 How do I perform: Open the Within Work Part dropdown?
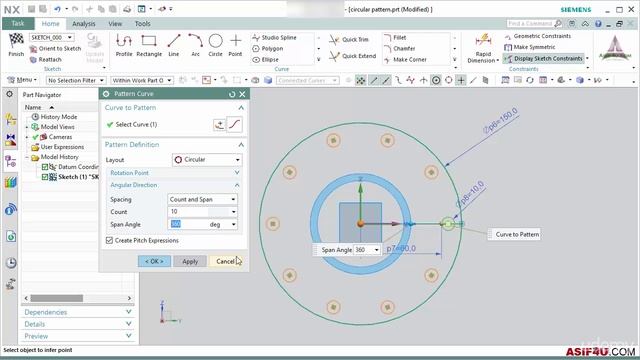[x=142, y=80]
